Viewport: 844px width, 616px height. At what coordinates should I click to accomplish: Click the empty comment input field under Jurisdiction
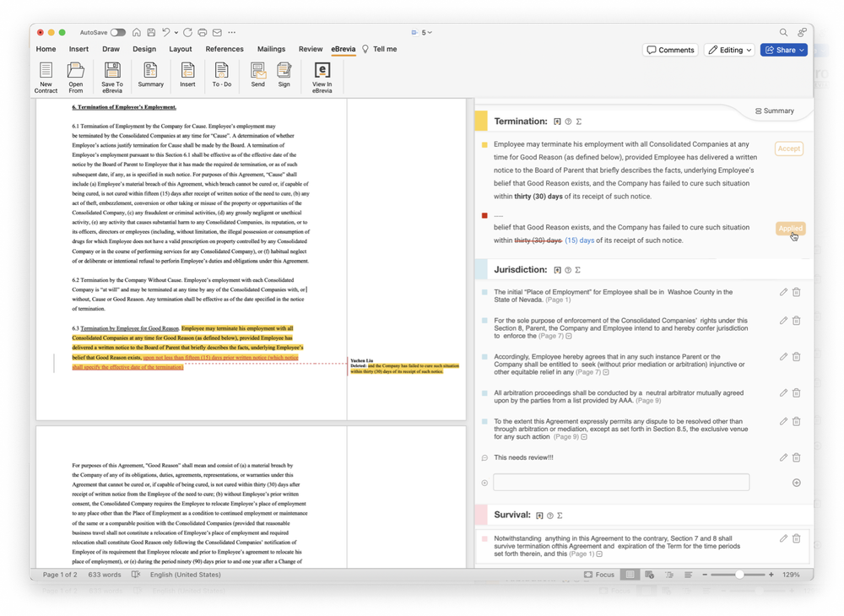621,483
